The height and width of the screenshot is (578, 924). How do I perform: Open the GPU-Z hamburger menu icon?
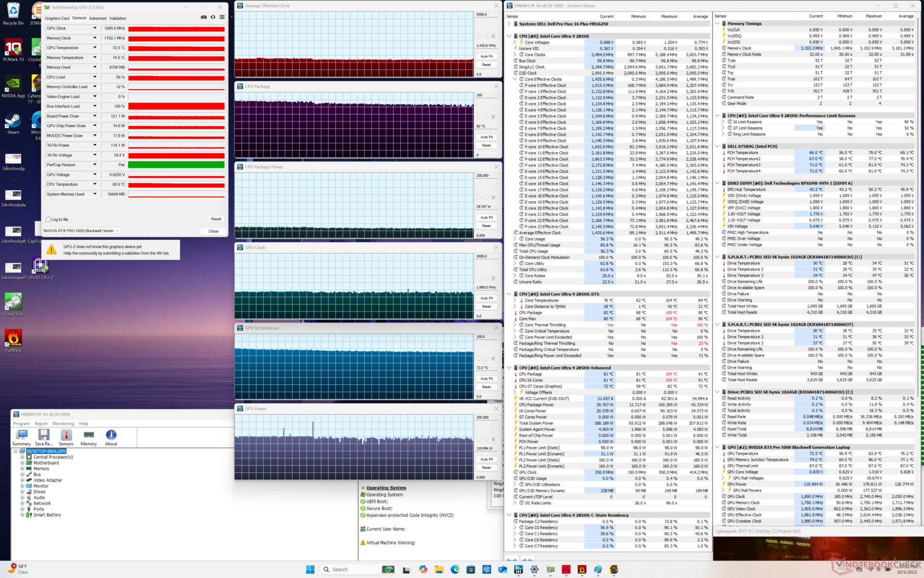(222, 17)
